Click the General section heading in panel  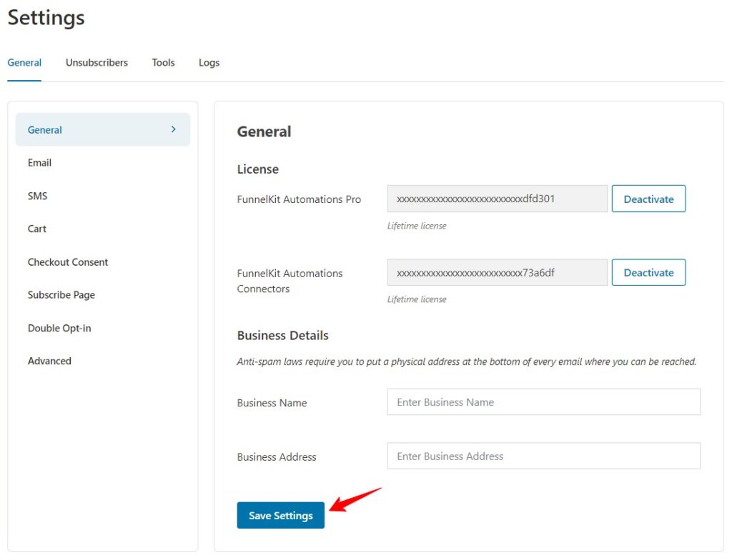[x=264, y=131]
